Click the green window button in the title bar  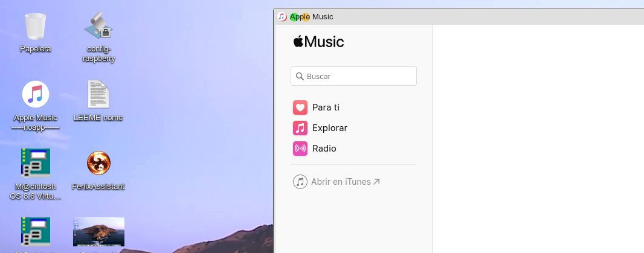click(294, 17)
